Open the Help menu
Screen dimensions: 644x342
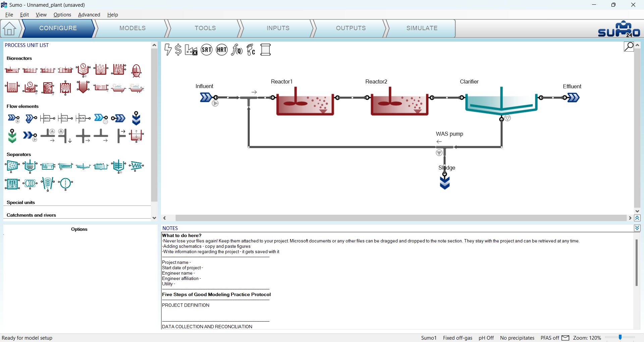coord(113,15)
